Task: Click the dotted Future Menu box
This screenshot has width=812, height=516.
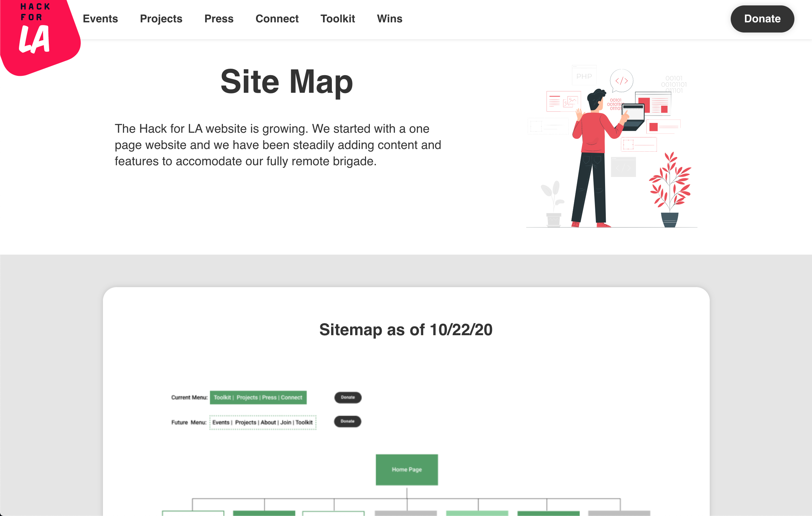Action: [x=262, y=422]
